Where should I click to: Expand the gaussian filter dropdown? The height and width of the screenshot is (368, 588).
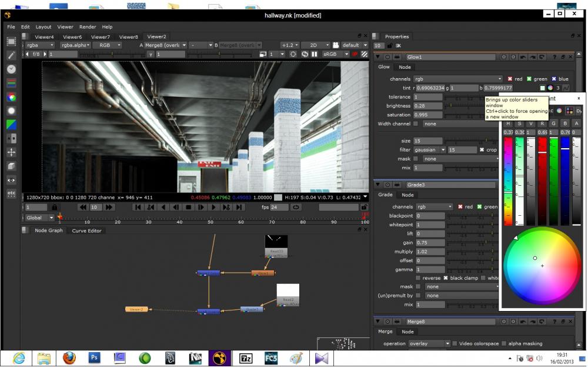pyautogui.click(x=428, y=150)
